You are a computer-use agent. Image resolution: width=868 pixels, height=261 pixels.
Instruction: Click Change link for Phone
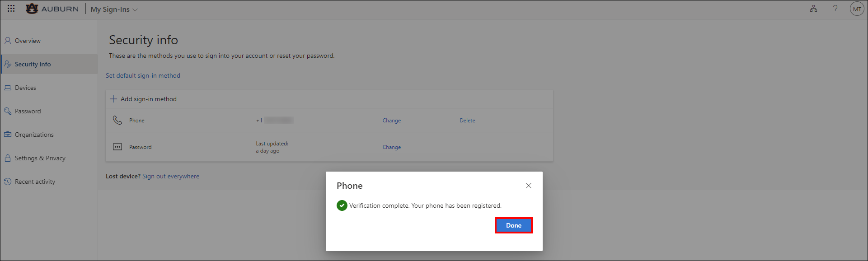pos(392,121)
